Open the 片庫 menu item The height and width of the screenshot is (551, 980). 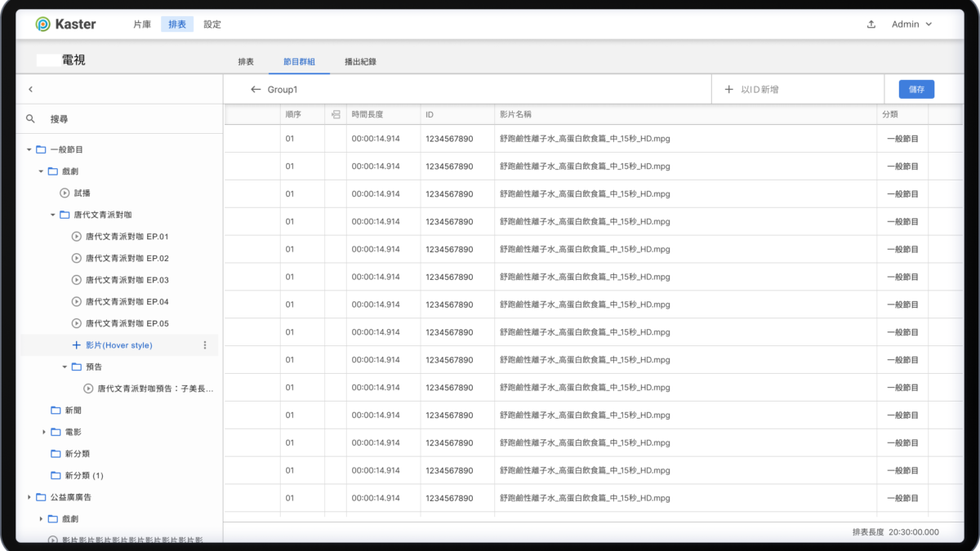[x=142, y=24]
